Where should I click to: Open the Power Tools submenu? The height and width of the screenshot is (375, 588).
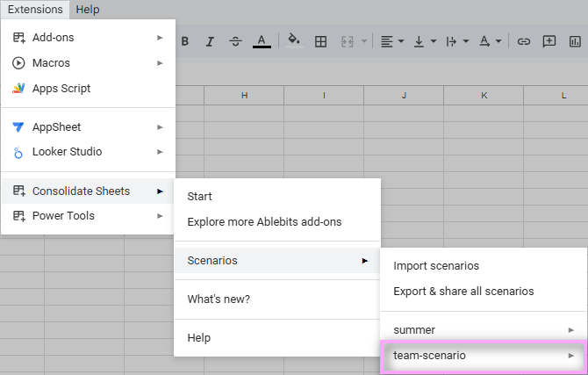pyautogui.click(x=88, y=216)
